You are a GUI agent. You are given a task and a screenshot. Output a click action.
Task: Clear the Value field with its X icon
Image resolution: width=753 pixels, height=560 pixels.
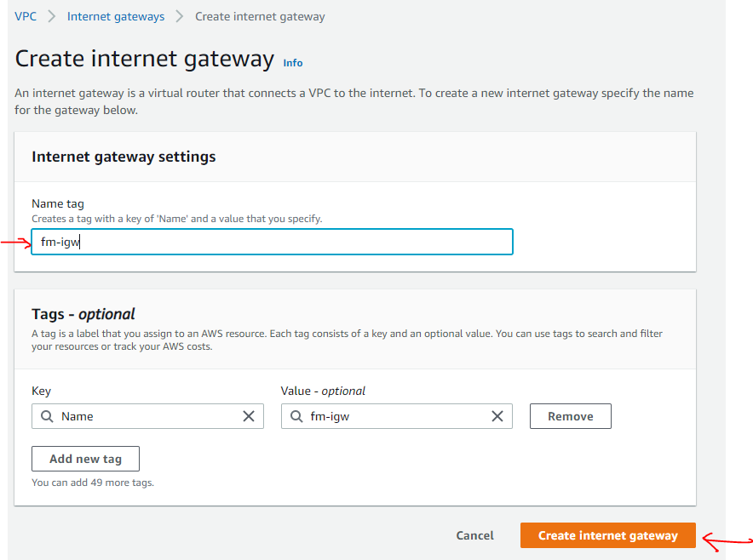pos(497,416)
